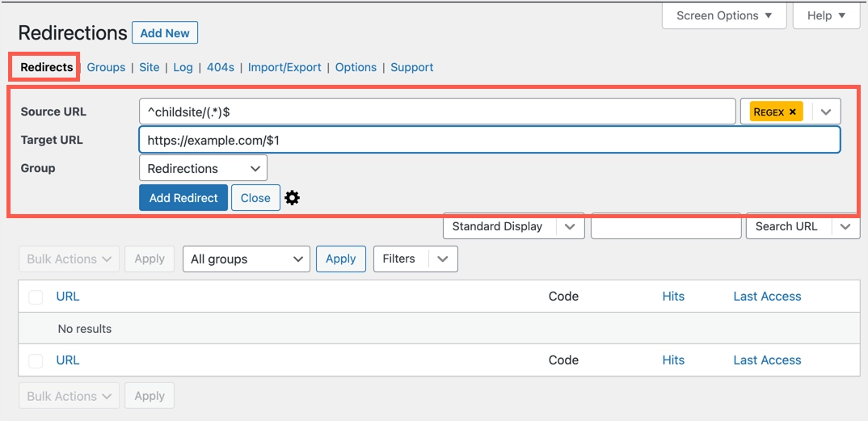Open the All groups filter dropdown
868x421 pixels.
click(246, 259)
